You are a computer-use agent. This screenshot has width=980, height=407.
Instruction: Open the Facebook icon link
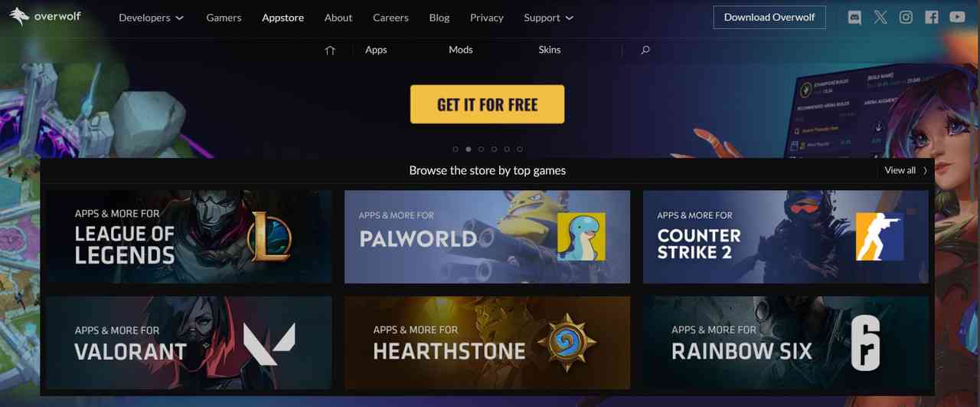pos(932,18)
